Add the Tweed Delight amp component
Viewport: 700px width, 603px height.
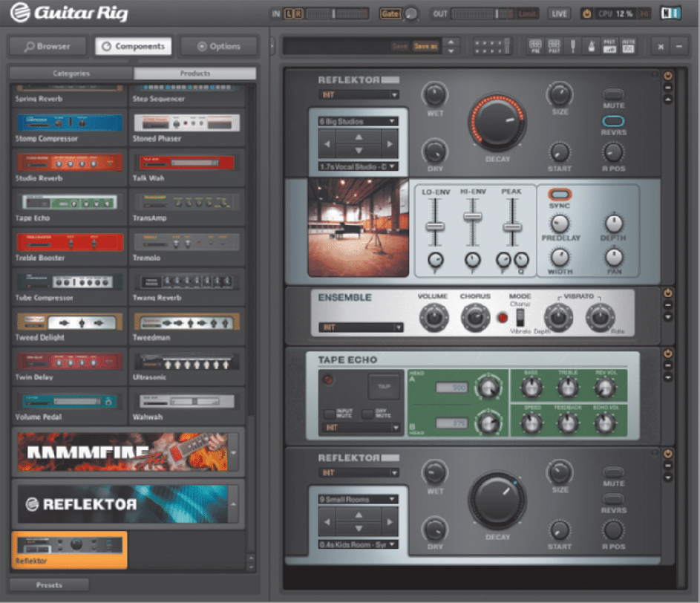(69, 326)
